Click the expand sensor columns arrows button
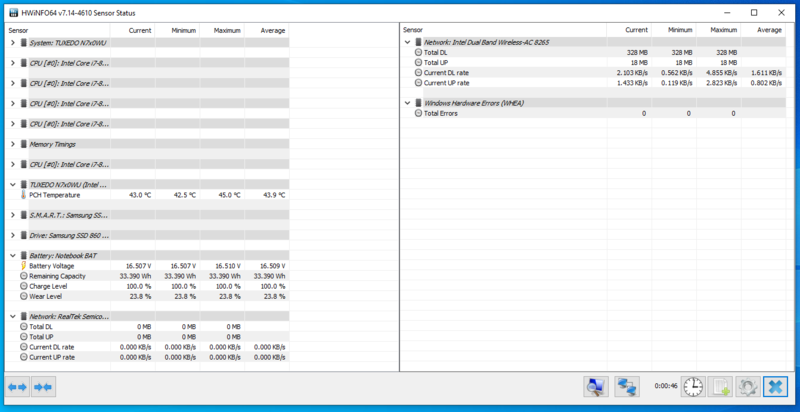The width and height of the screenshot is (800, 412). pos(17,388)
